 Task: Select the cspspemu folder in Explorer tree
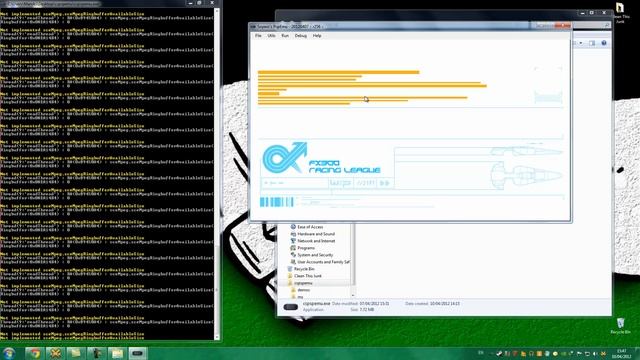[x=303, y=283]
